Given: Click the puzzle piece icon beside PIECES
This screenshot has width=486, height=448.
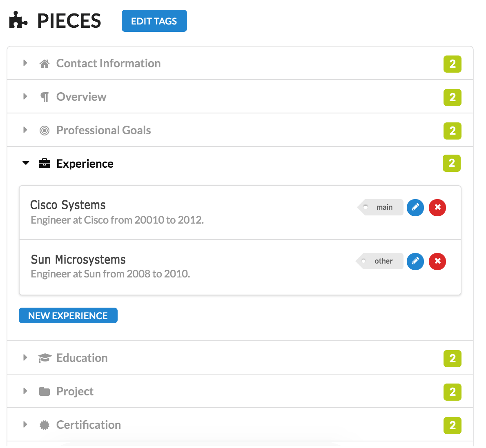Looking at the screenshot, I should [18, 20].
